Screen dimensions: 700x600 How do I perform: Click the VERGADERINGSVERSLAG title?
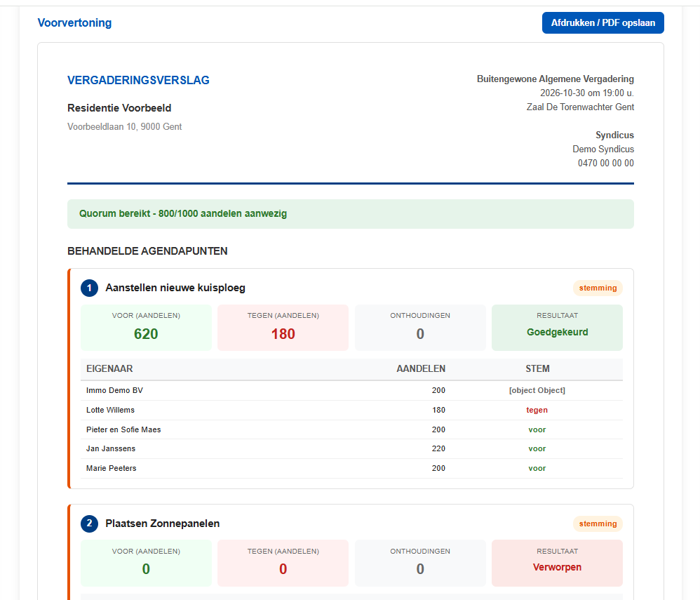coord(138,80)
